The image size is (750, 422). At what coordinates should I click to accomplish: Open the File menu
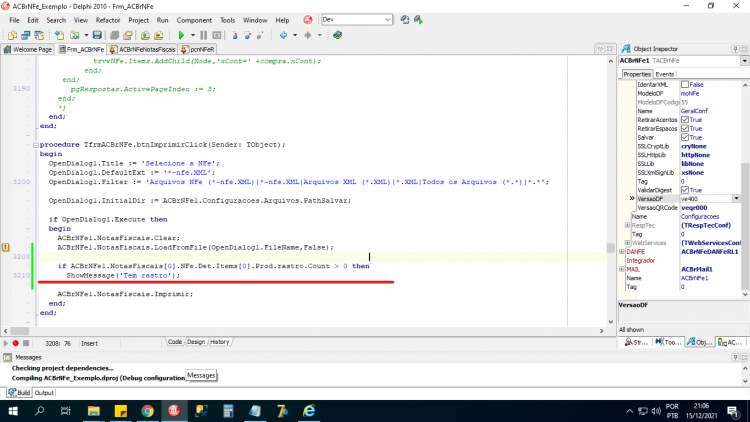(14, 20)
